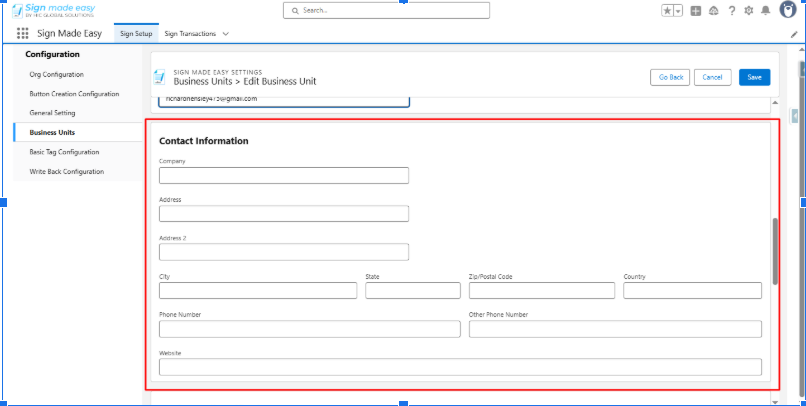
Task: Select Write Back Configuration in sidebar
Action: pos(67,171)
